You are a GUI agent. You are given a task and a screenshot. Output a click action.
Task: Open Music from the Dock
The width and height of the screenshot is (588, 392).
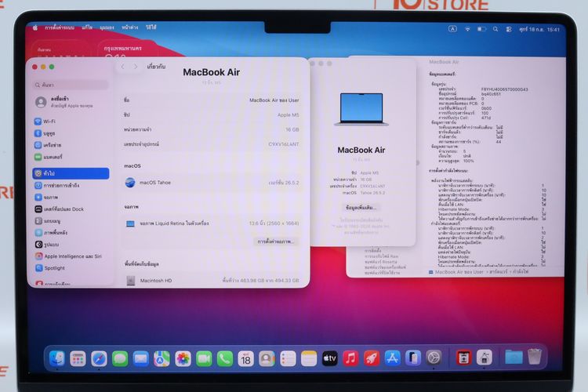pyautogui.click(x=350, y=358)
